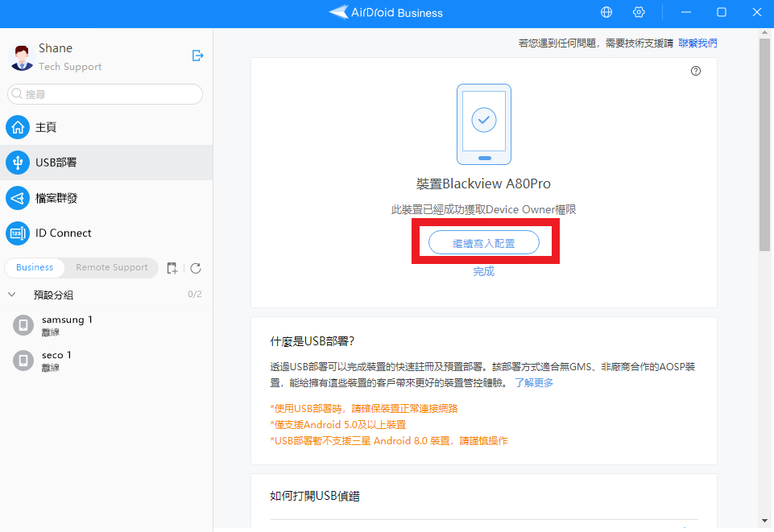
Task: Minimize the AirDroid Business window
Action: (686, 12)
